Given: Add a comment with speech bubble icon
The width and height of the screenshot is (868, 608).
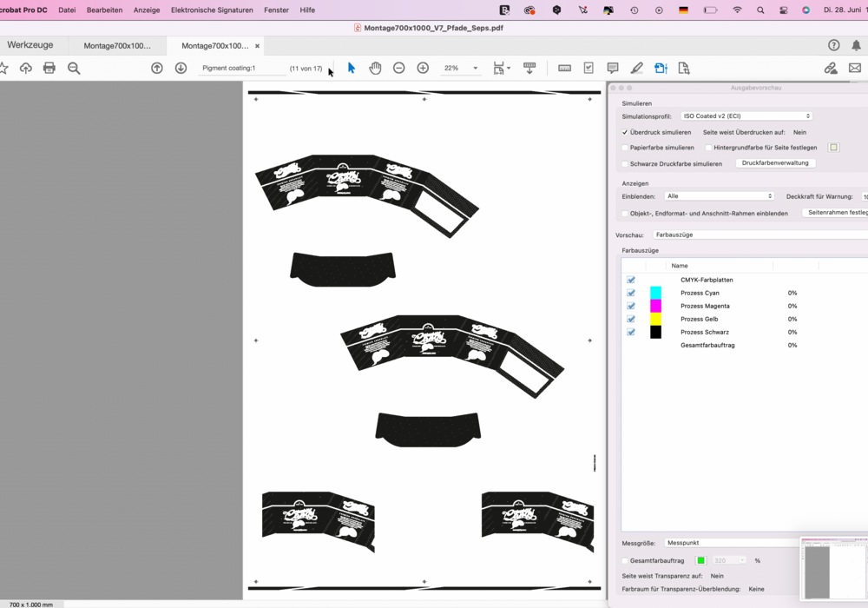Looking at the screenshot, I should 613,68.
